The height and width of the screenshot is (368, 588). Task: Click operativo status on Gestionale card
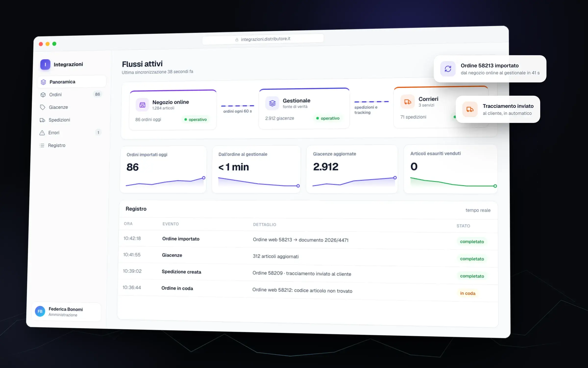point(328,118)
